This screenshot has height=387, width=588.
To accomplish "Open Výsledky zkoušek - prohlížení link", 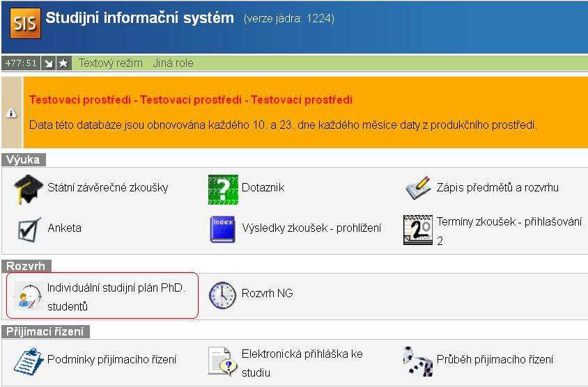I will [311, 228].
